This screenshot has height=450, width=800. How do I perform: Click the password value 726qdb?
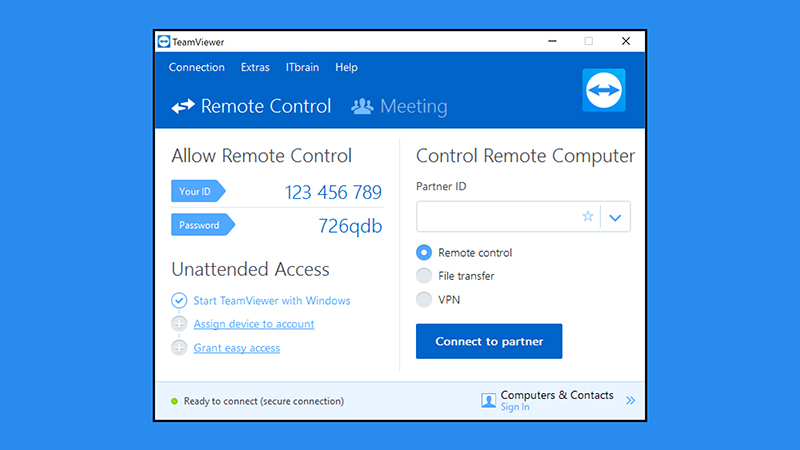pyautogui.click(x=350, y=226)
